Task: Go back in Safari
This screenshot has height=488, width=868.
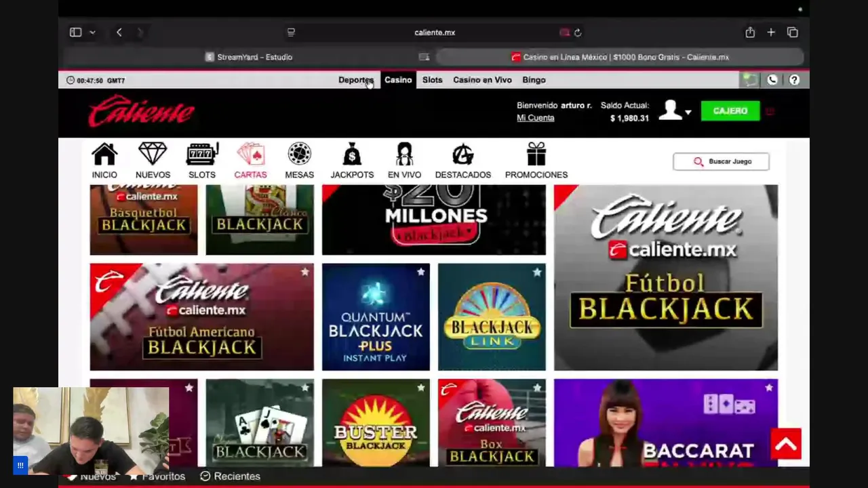Action: pos(119,33)
